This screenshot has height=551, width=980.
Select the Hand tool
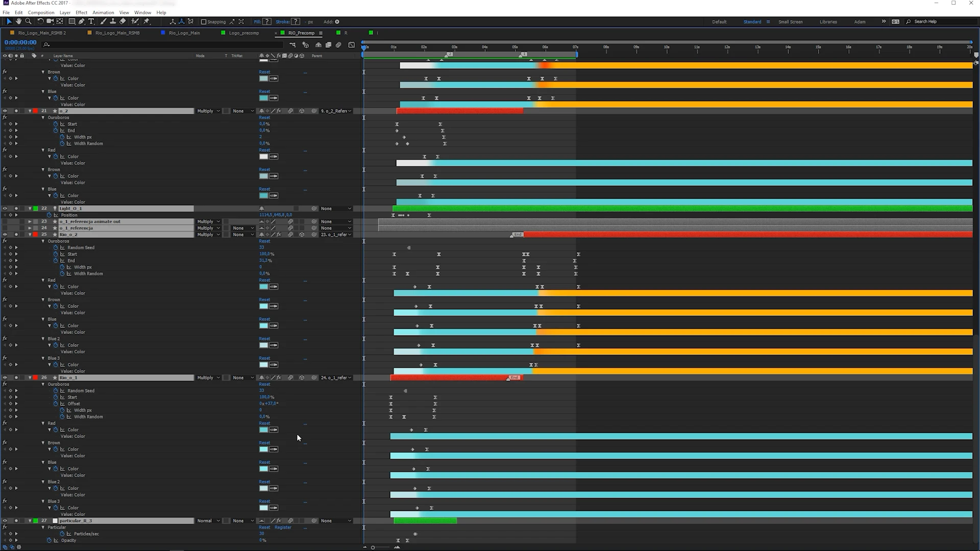click(19, 21)
